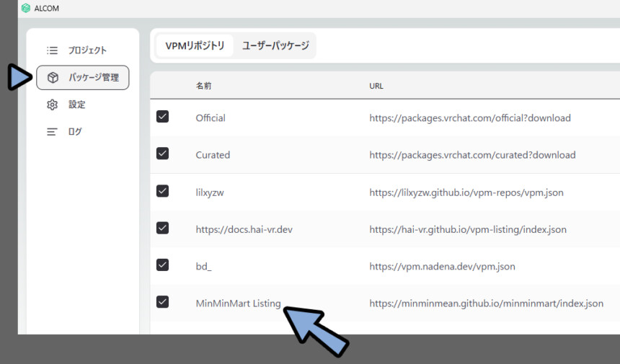Click the ALCOM app logo icon
Viewport: 620px width, 364px height.
click(x=26, y=8)
